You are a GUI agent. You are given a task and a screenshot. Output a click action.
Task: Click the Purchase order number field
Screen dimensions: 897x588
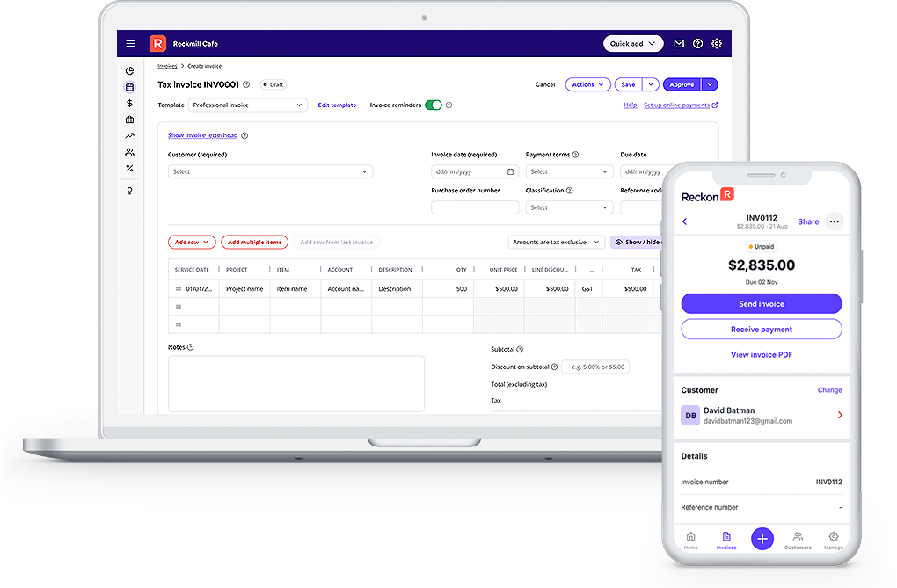click(475, 207)
